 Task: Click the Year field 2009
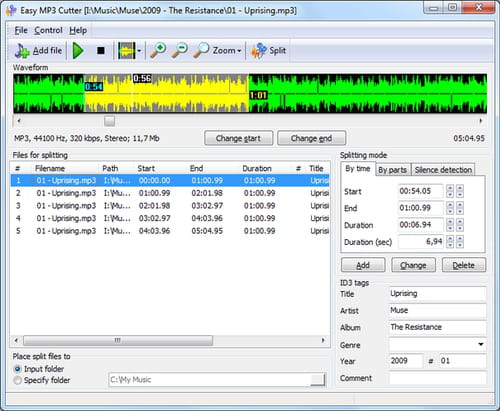(406, 361)
